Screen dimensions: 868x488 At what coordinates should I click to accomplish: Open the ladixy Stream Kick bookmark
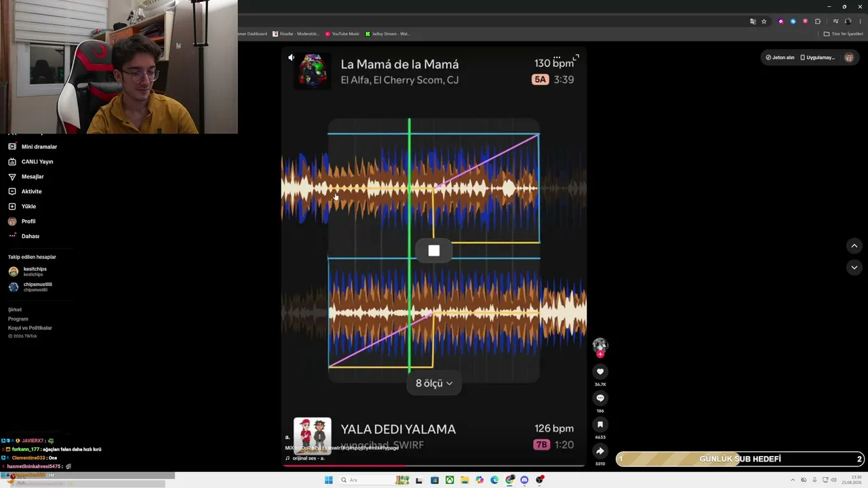(x=388, y=33)
